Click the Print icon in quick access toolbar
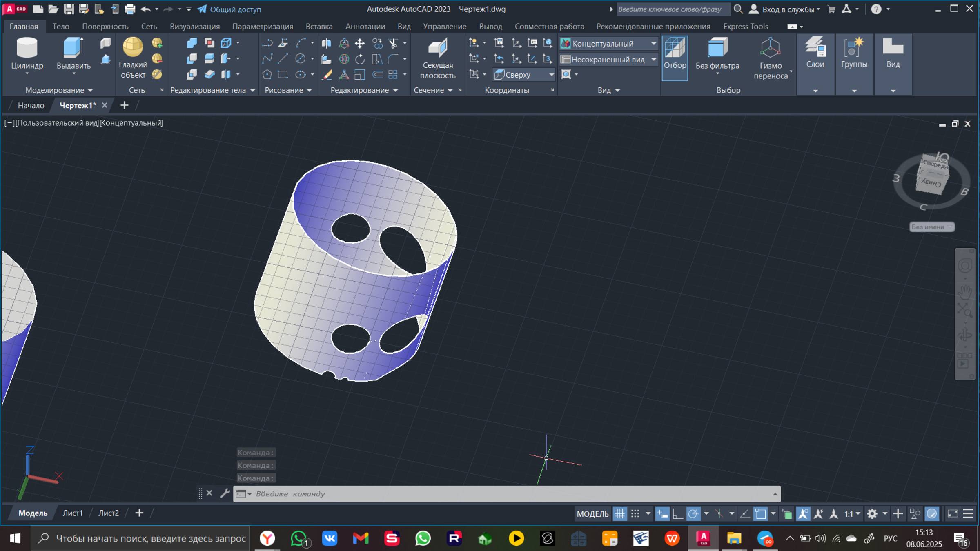The width and height of the screenshot is (980, 551). [130, 9]
